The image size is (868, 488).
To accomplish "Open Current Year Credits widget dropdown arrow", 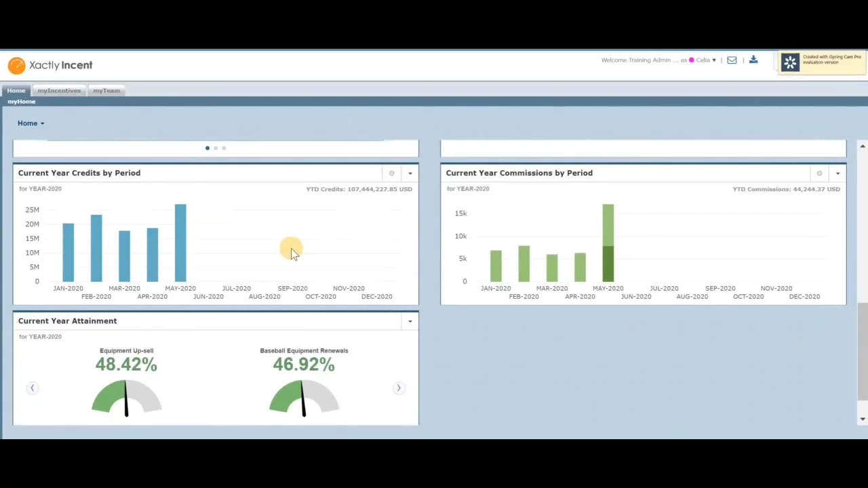I will (410, 174).
